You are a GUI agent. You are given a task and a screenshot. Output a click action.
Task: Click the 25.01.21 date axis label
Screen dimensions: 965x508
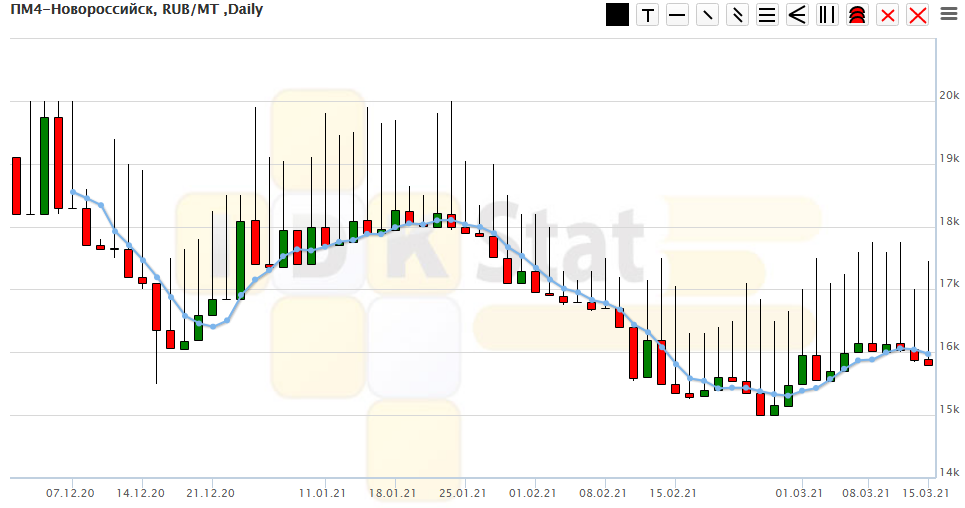click(x=462, y=493)
